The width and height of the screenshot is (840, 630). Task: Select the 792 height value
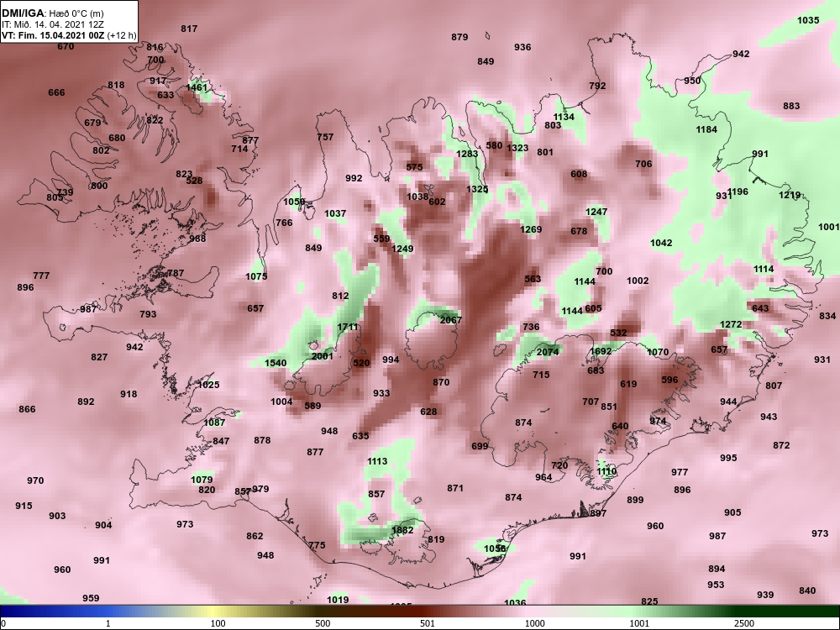coord(597,85)
